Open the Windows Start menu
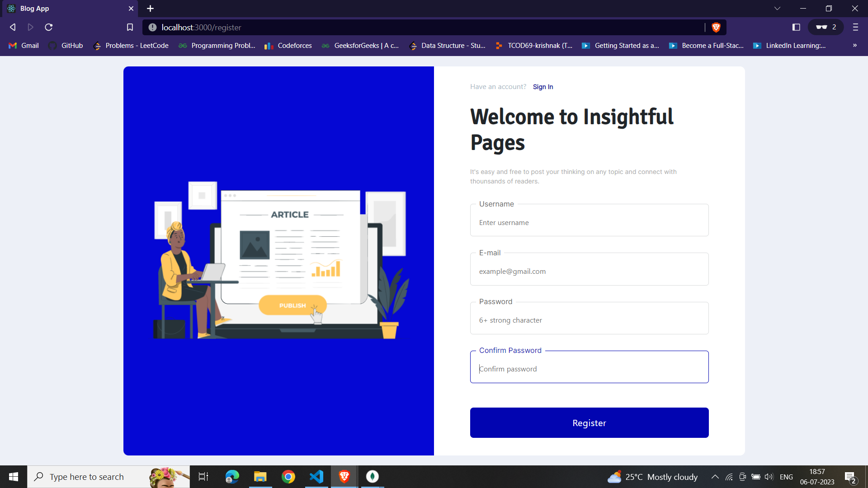 click(13, 477)
